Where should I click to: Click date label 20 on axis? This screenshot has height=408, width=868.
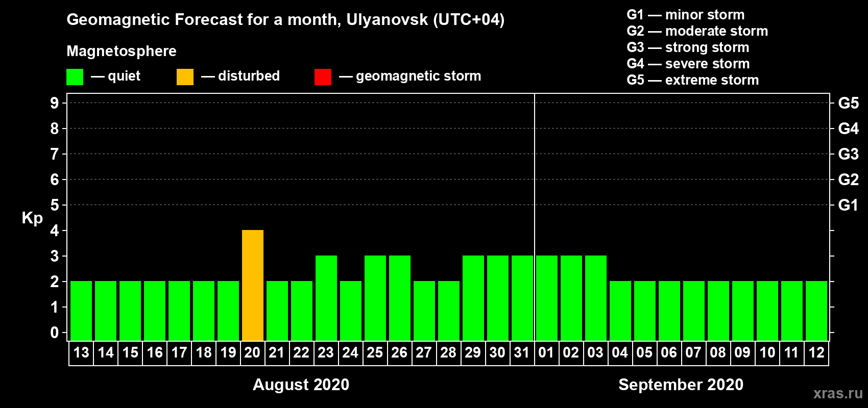click(x=252, y=353)
